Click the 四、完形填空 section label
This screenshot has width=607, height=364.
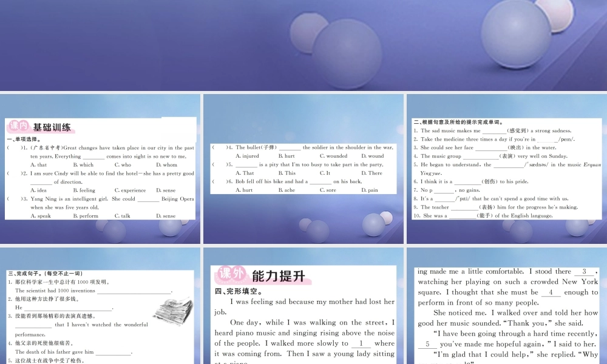239,291
